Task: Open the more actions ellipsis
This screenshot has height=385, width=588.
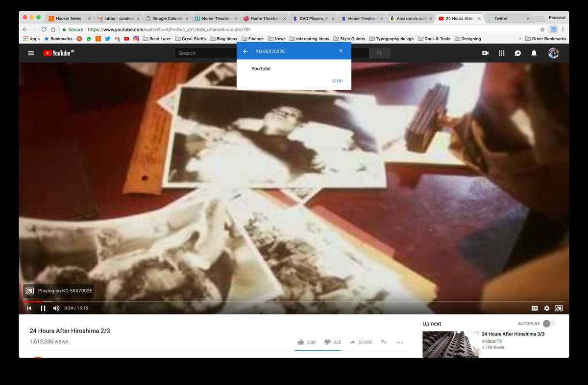Action: click(x=399, y=342)
